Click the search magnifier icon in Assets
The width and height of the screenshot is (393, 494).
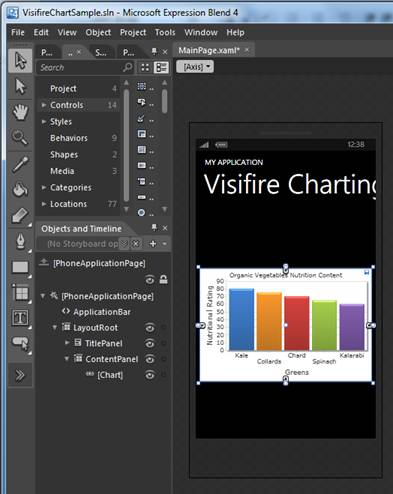click(127, 67)
